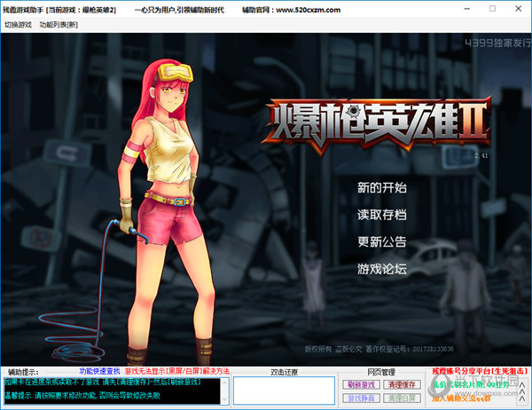Viewport: 532px width, 410px height.
Task: Select 读取存档 to load a save
Action: [382, 215]
